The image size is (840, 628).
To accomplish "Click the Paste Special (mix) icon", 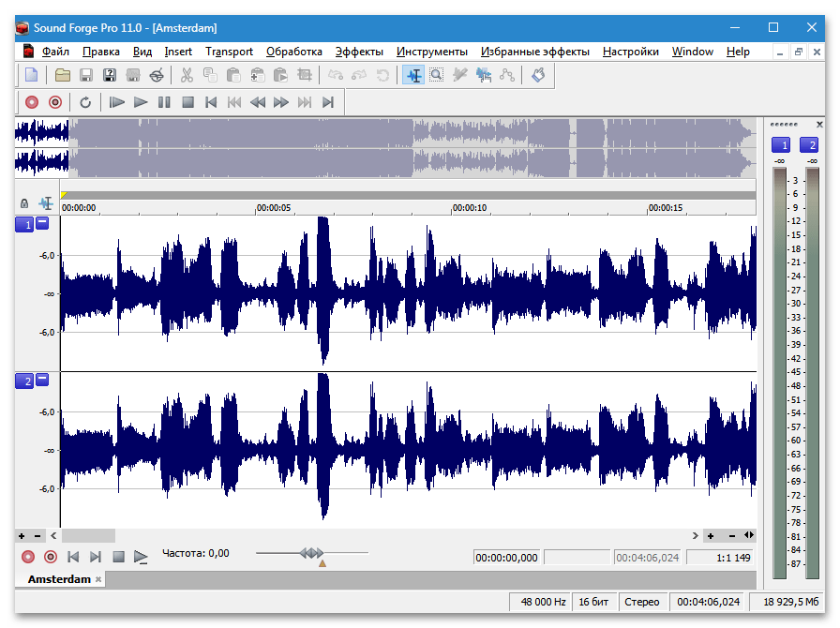I will click(257, 75).
